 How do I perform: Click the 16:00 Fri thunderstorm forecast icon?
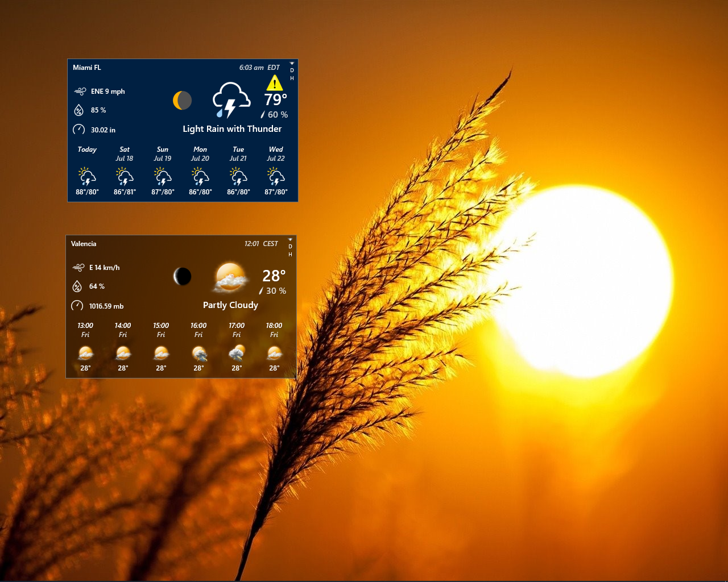click(198, 354)
